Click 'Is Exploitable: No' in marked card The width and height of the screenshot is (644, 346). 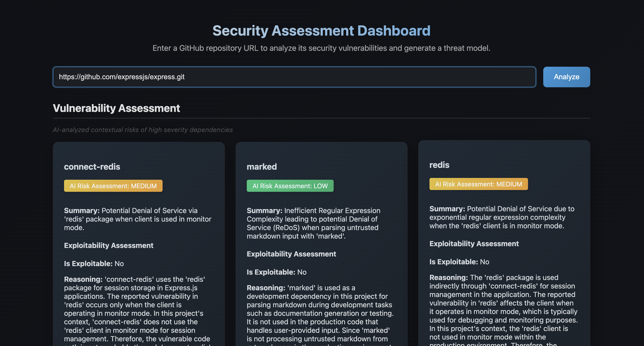(x=277, y=272)
